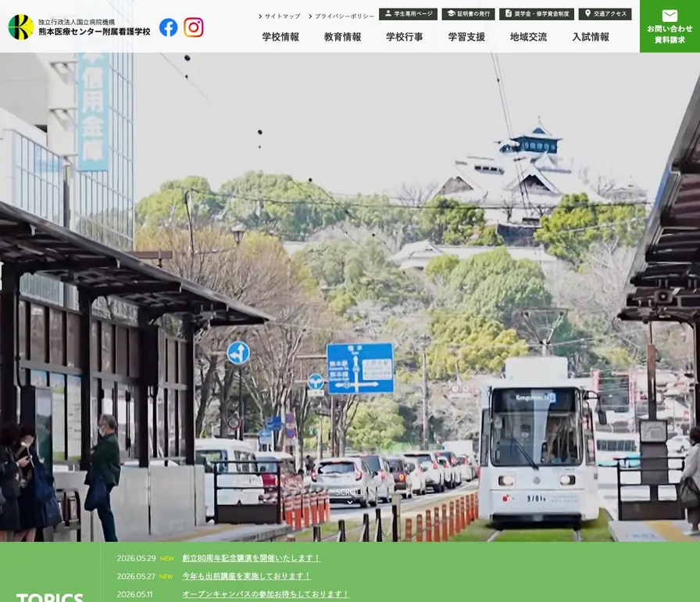
Task: Click the TOPICS heading
Action: (x=49, y=597)
